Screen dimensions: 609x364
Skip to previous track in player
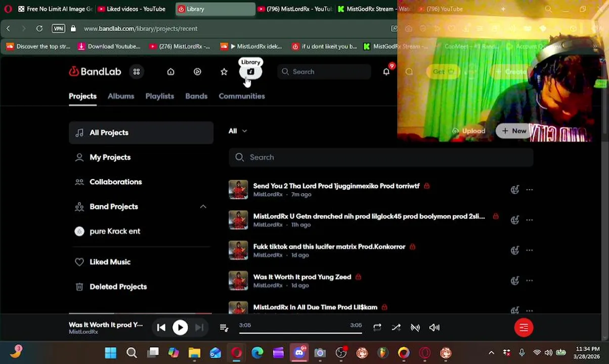[x=161, y=328]
